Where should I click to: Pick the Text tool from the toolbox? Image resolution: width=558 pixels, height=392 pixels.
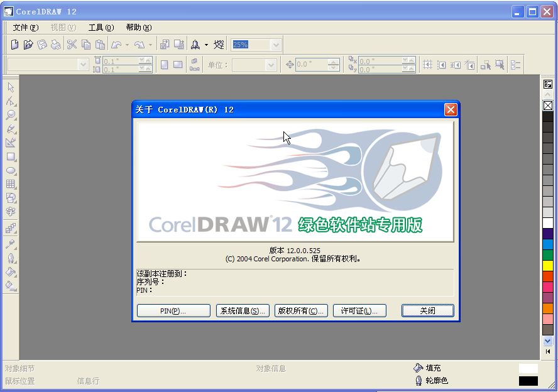tap(9, 212)
